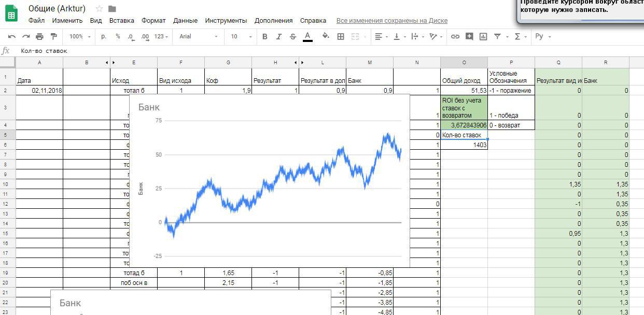Image resolution: width=644 pixels, height=315 pixels.
Task: Toggle italic formatting
Action: [x=279, y=37]
